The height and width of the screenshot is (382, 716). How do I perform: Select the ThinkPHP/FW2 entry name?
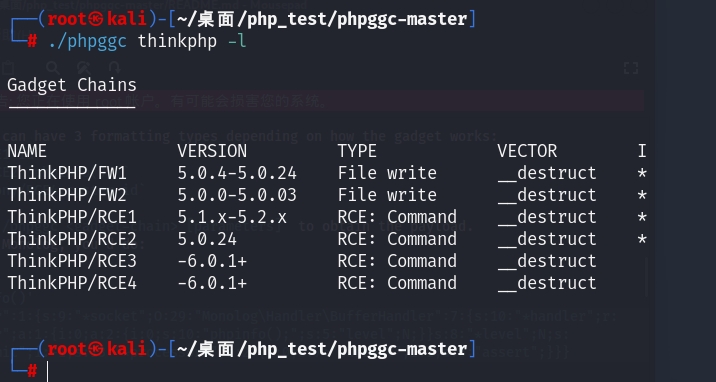67,195
